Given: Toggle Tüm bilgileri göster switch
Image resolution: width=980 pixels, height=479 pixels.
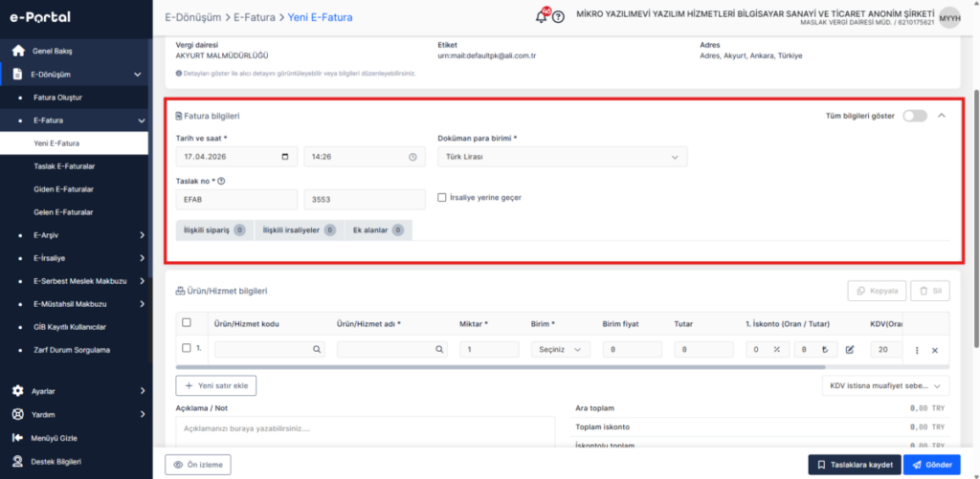Looking at the screenshot, I should point(915,116).
